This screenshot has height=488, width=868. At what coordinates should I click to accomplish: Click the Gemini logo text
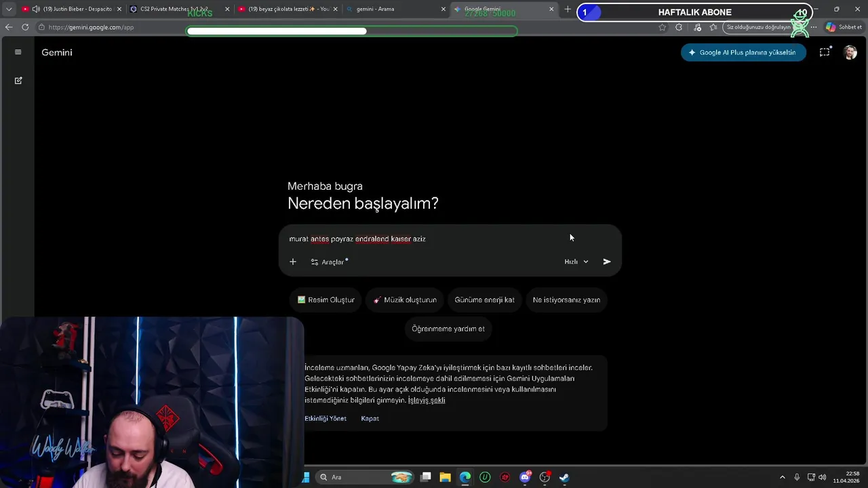[57, 52]
